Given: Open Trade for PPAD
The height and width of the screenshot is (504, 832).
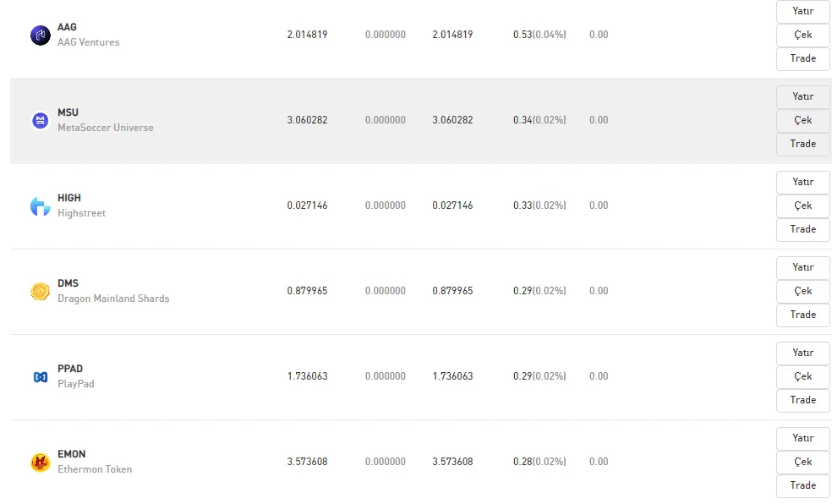Looking at the screenshot, I should point(802,401).
